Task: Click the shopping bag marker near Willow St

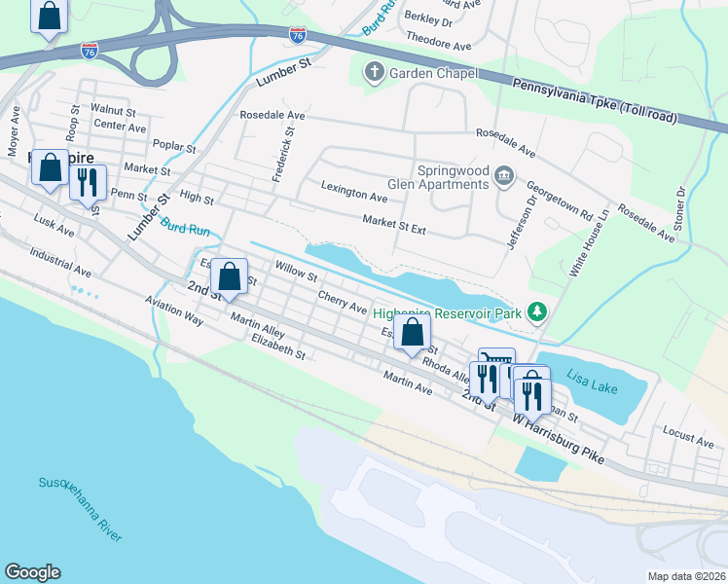Action: point(229,280)
